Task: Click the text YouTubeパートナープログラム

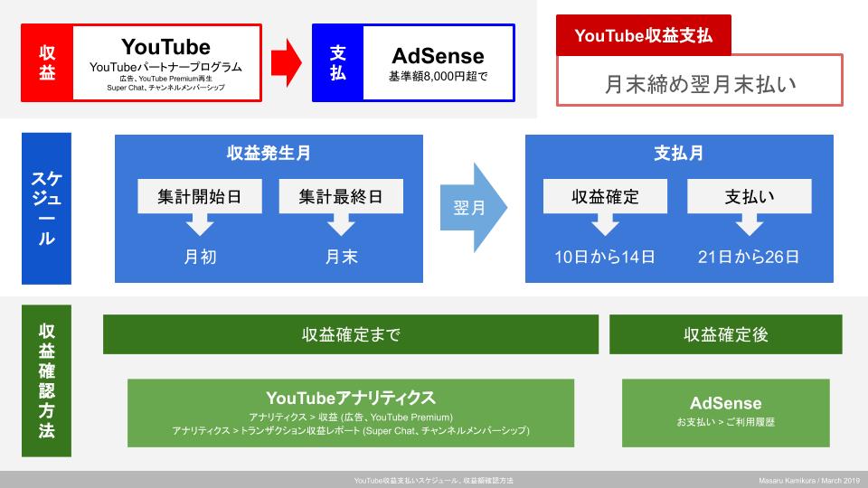Action: pos(165,67)
